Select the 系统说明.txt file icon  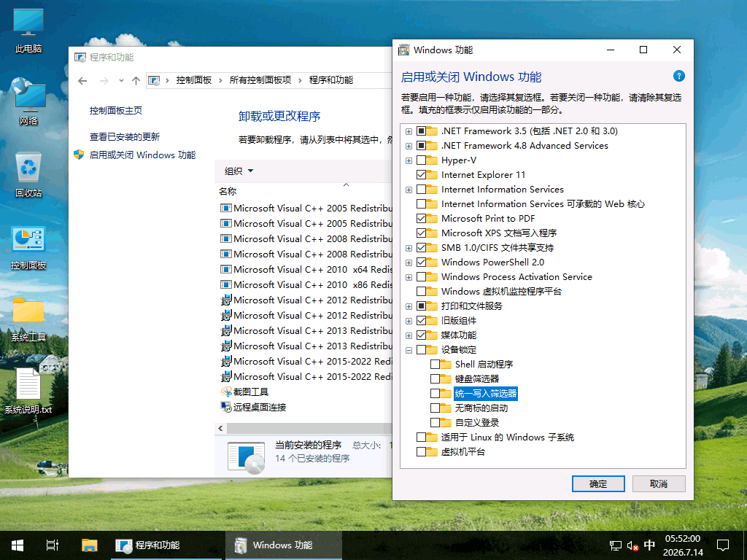pos(28,391)
